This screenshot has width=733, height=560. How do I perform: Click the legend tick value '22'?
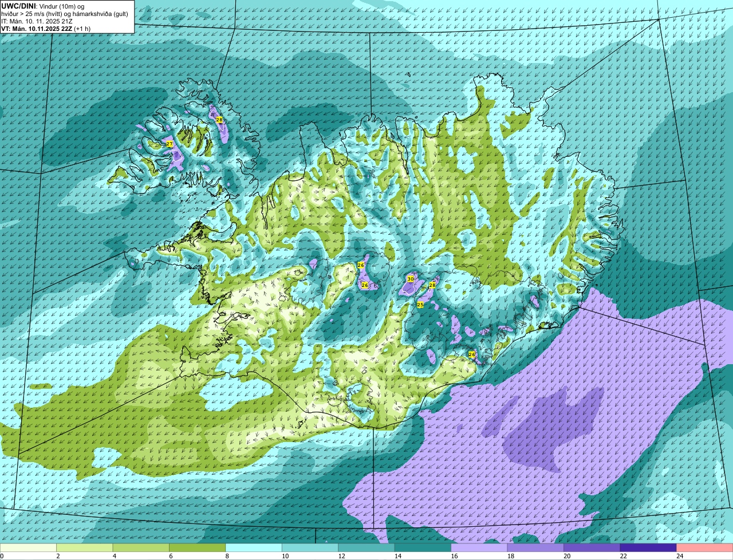[623, 556]
